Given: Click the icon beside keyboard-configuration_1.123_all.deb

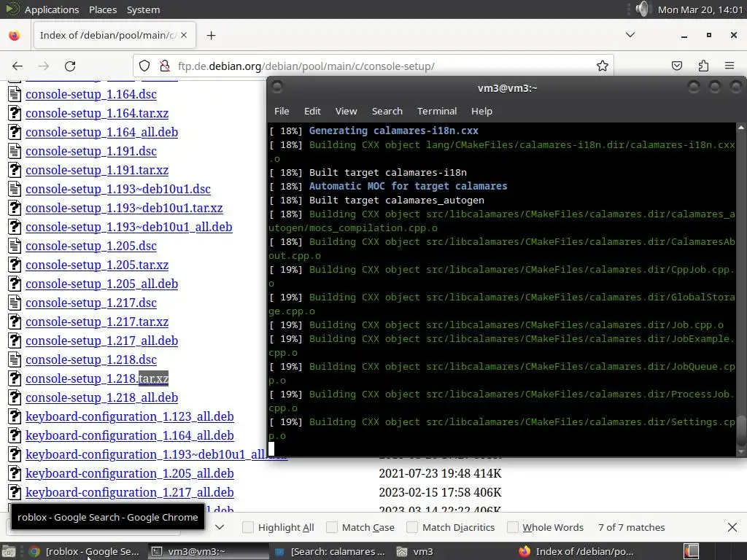Looking at the screenshot, I should [x=15, y=416].
